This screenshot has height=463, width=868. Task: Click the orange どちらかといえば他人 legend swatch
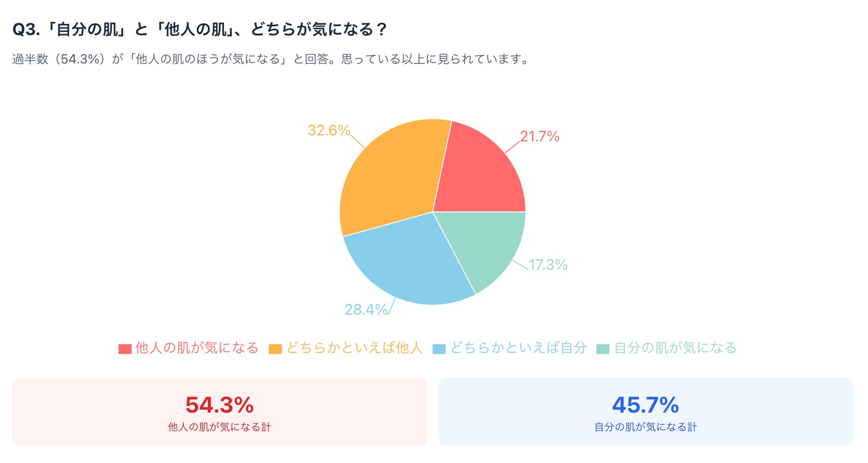point(275,349)
